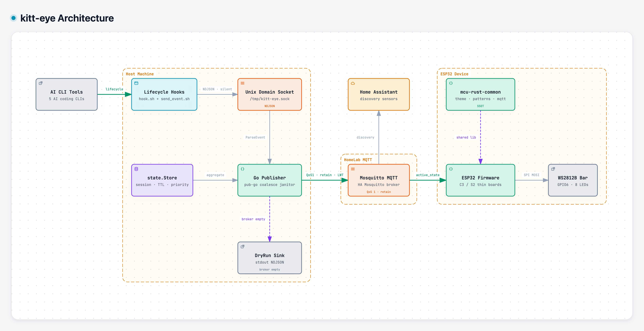Select the AI CLI Tools node title
The height and width of the screenshot is (331, 644).
pyautogui.click(x=66, y=92)
